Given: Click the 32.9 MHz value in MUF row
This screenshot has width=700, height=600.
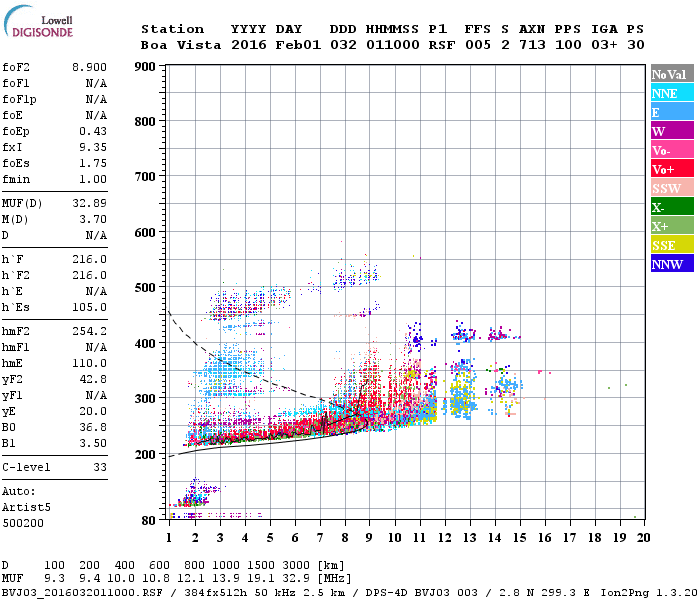Looking at the screenshot, I should point(296,578).
